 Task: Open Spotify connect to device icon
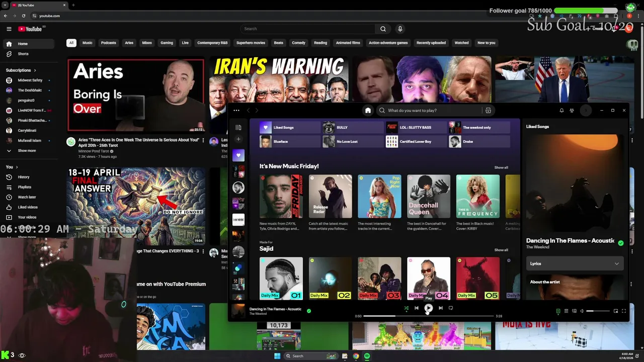tap(574, 311)
